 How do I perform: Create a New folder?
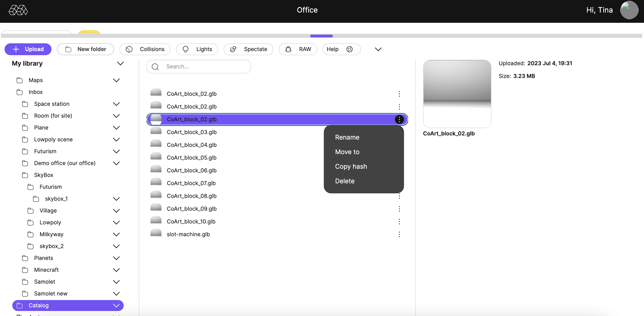(85, 49)
